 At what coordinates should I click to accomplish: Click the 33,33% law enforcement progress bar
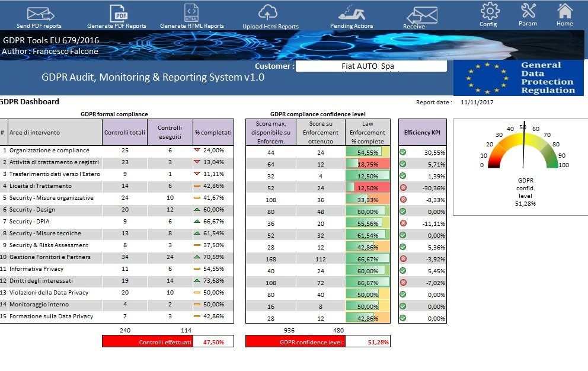coord(367,200)
